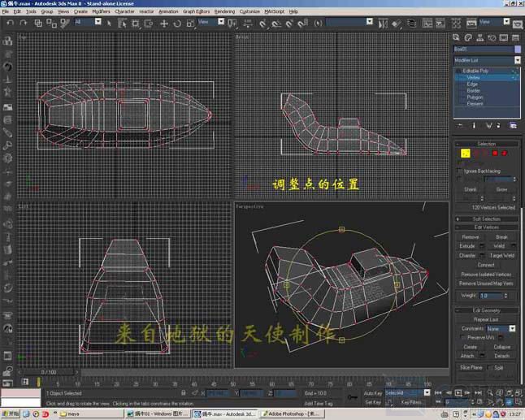Image resolution: width=525 pixels, height=420 pixels.
Task: Open the Tools menu
Action: (31, 11)
